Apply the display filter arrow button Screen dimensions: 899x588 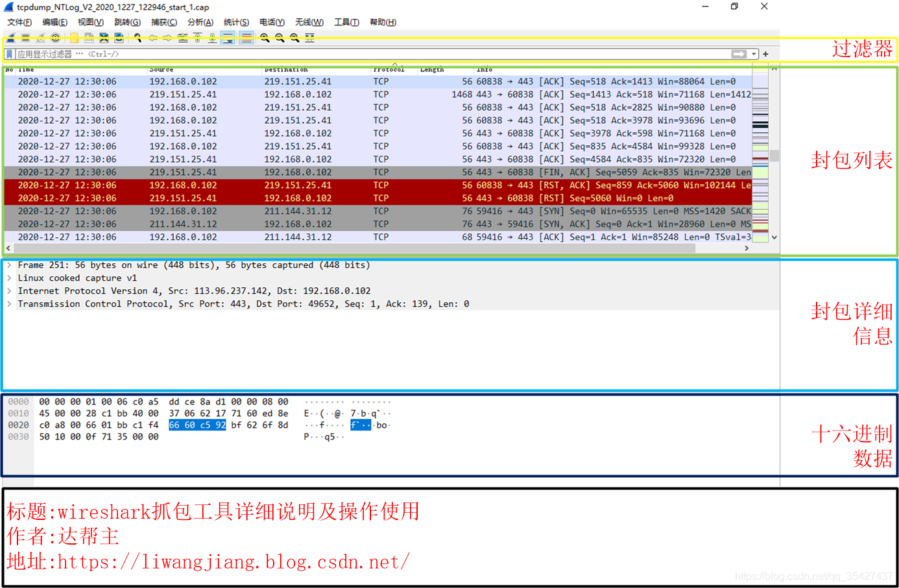(739, 54)
